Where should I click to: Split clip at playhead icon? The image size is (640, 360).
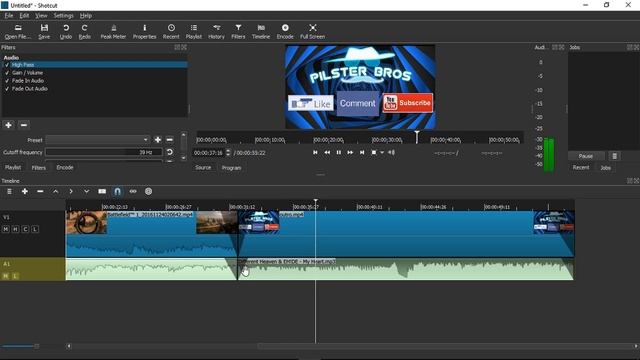(x=102, y=191)
